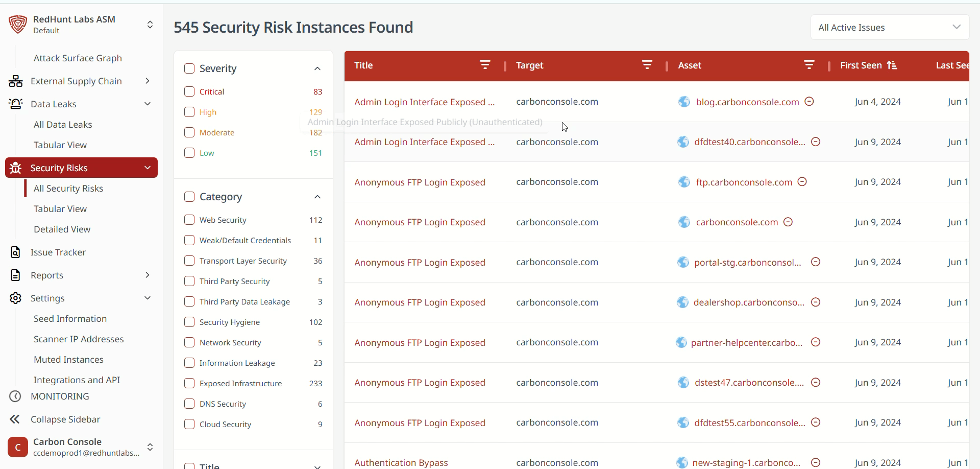The width and height of the screenshot is (980, 469).
Task: Open Anonymous FTP Login Exposed for dstest47
Action: (x=420, y=383)
